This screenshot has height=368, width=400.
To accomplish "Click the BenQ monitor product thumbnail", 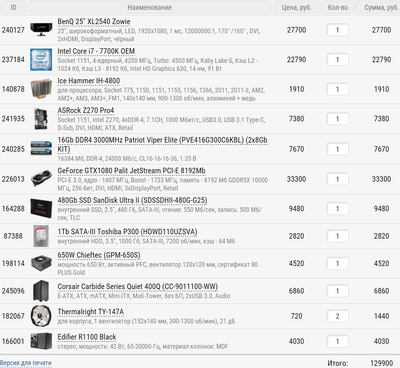I will point(41,30).
